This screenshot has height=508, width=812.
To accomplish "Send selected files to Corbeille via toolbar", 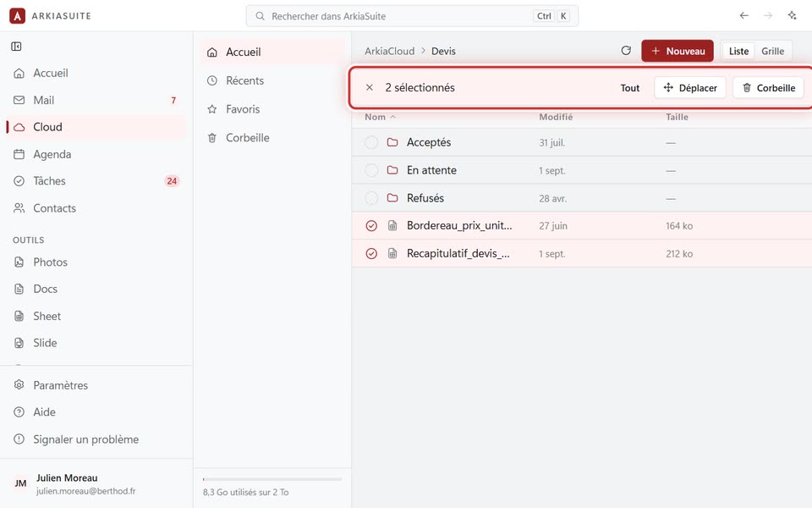I will (x=769, y=87).
